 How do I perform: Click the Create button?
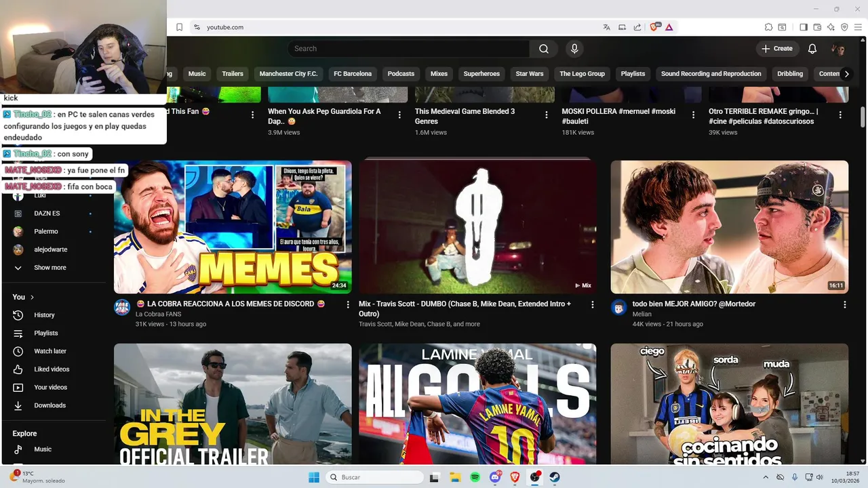(777, 49)
